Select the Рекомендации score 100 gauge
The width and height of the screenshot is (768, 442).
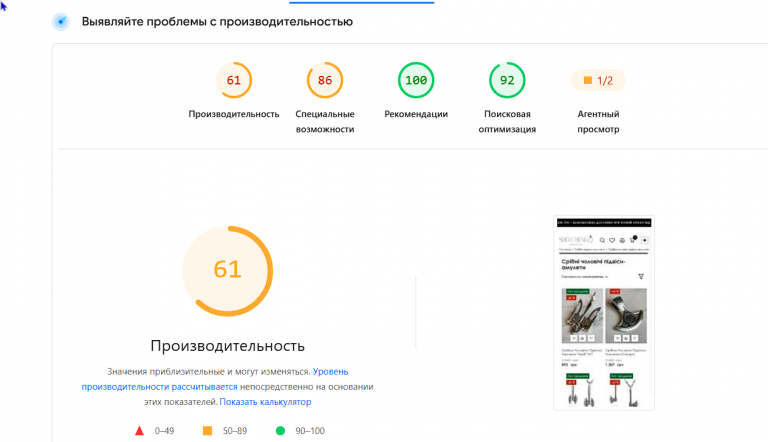[x=416, y=80]
